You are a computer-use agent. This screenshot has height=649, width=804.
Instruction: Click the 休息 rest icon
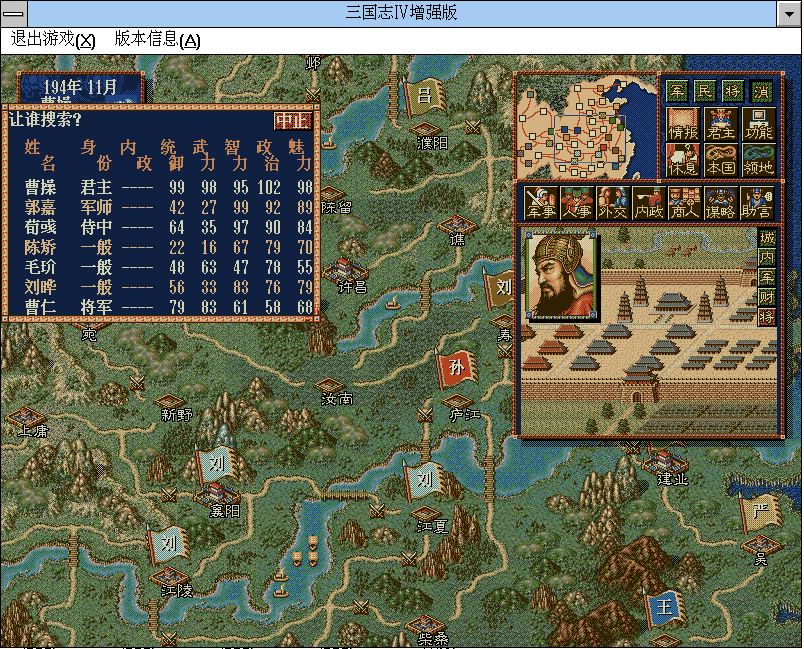pyautogui.click(x=683, y=159)
